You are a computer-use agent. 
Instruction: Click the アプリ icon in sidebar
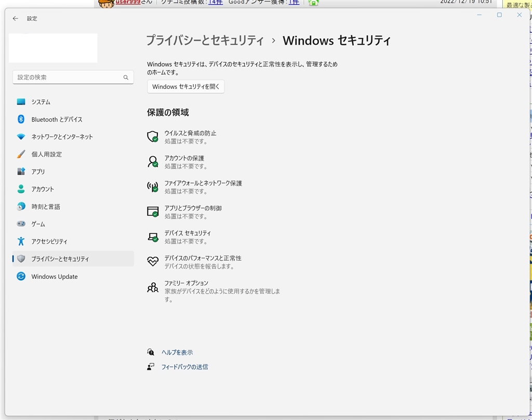(x=21, y=172)
